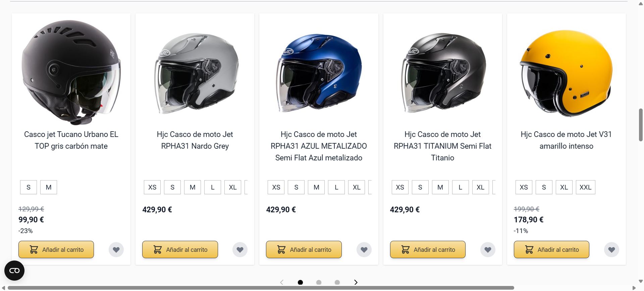644x291 pixels.
Task: Click the cart icon on V31's add button
Action: click(x=529, y=249)
